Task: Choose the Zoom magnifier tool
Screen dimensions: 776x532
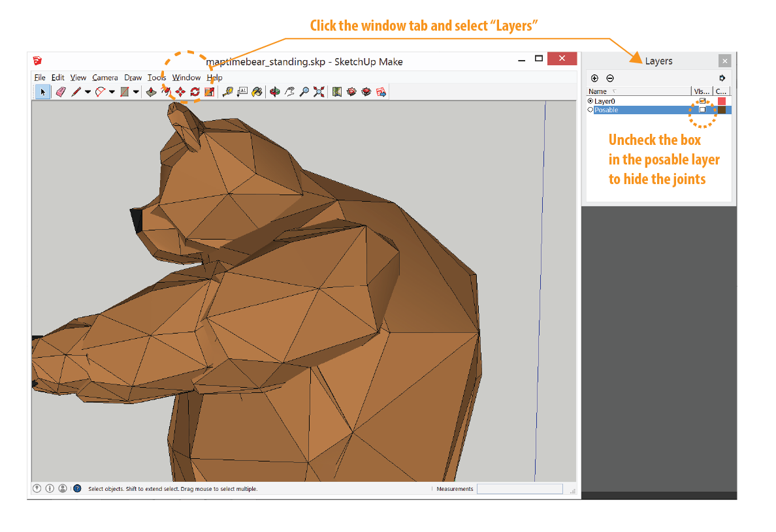Action: 304,92
